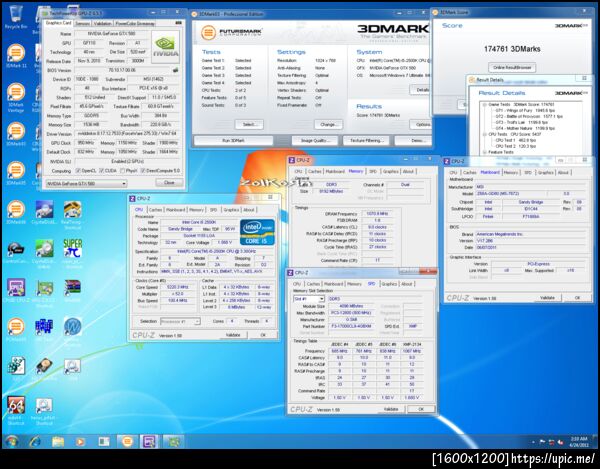Click the DRAM Frequency value in CPU-Z
The width and height of the screenshot is (600, 469).
377,213
